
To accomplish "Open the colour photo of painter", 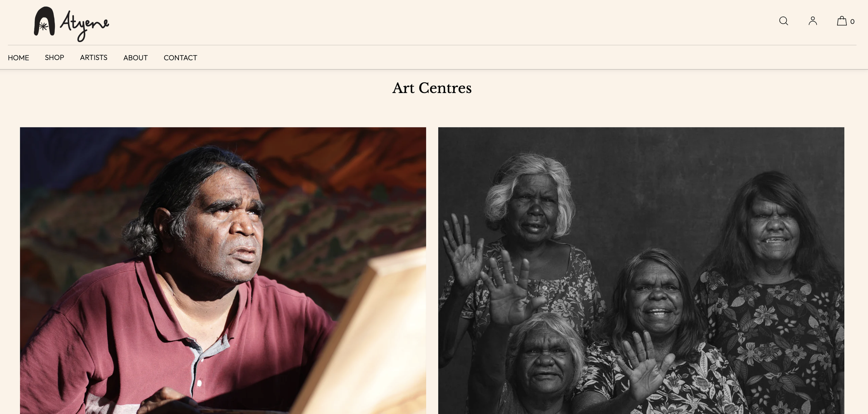I will click(223, 271).
